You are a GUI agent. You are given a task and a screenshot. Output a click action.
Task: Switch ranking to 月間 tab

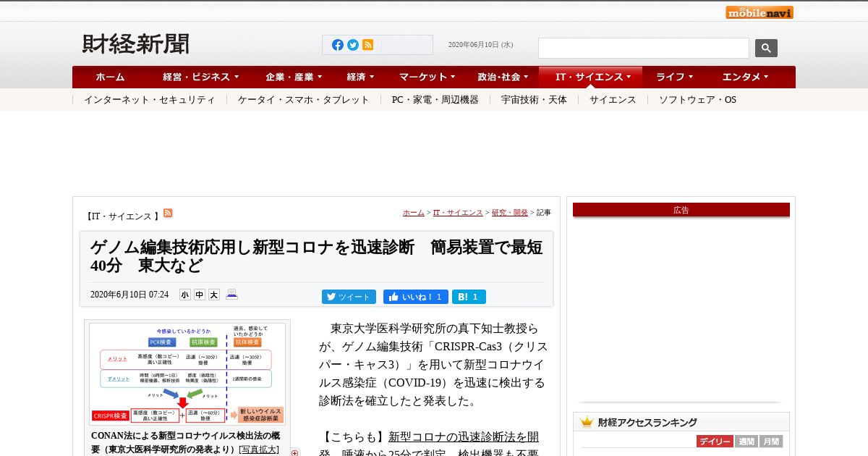(x=771, y=442)
